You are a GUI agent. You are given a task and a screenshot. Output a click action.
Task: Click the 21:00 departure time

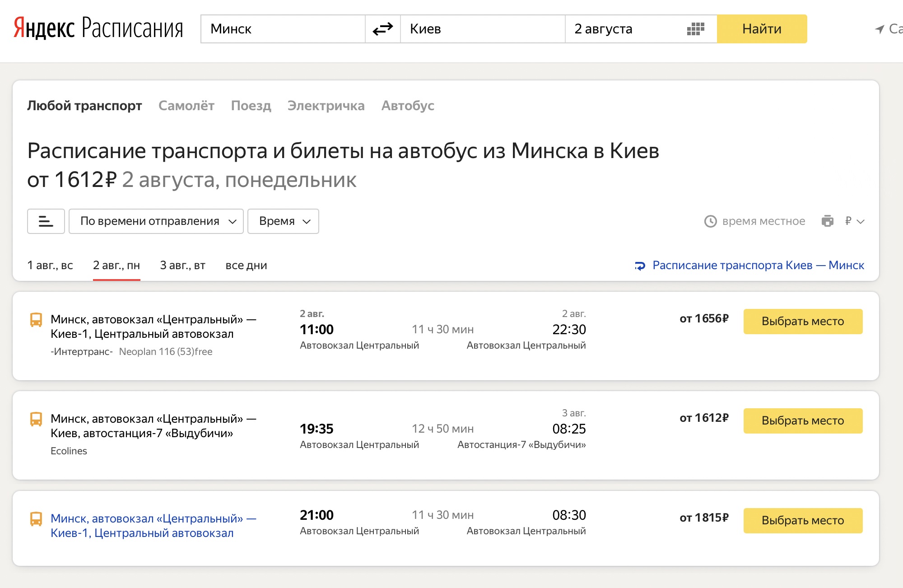(317, 515)
